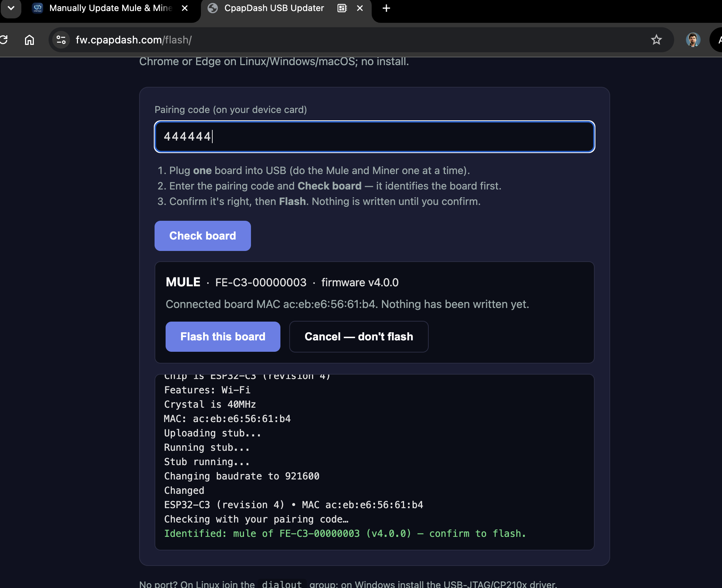Viewport: 722px width, 588px height.
Task: Go to the browser home page
Action: coord(29,40)
